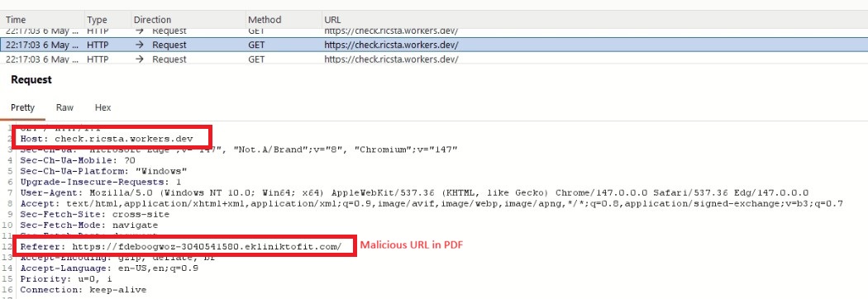Switch to the Raw request view tab
Image resolution: width=868 pixels, height=299 pixels.
64,107
